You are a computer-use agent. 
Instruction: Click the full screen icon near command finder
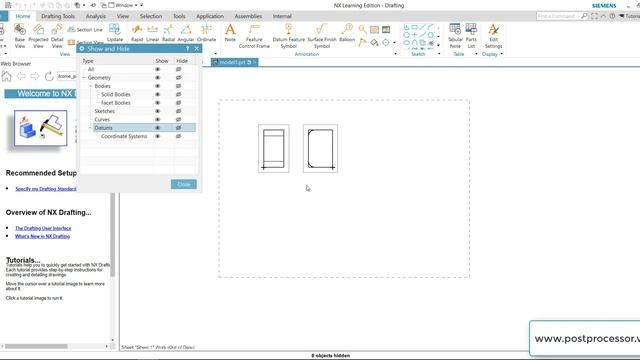[x=594, y=16]
